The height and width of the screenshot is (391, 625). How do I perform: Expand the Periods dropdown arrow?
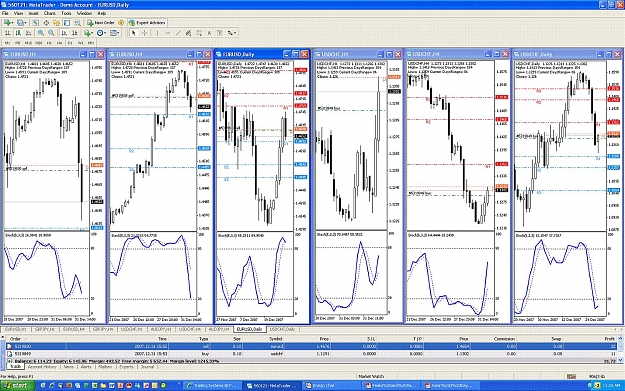pyautogui.click(x=105, y=33)
